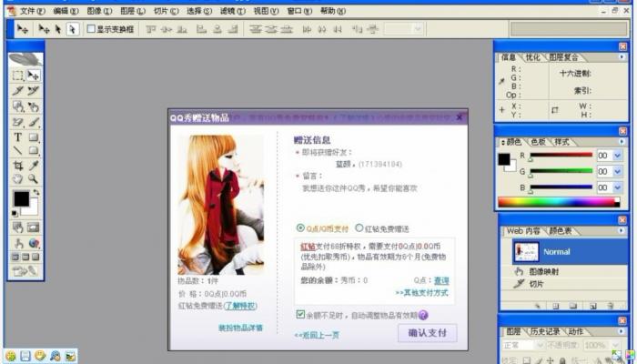Click Preview Document icon in toolbox
Viewport: 637px width, 364px height.
[17, 243]
